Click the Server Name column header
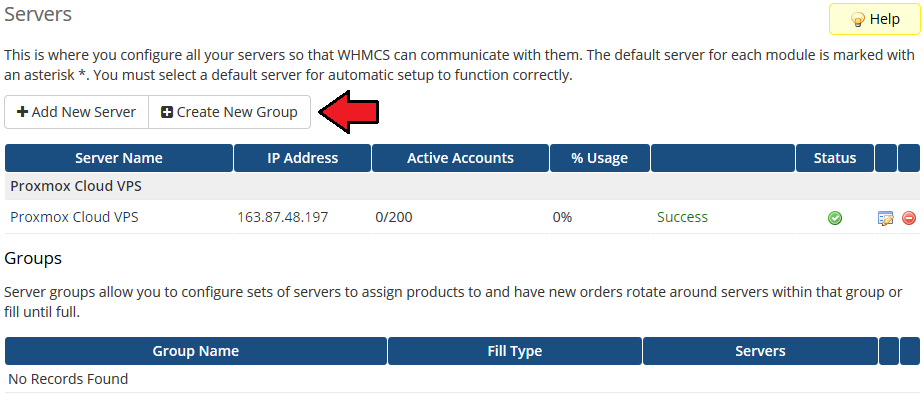The width and height of the screenshot is (924, 401). point(118,158)
